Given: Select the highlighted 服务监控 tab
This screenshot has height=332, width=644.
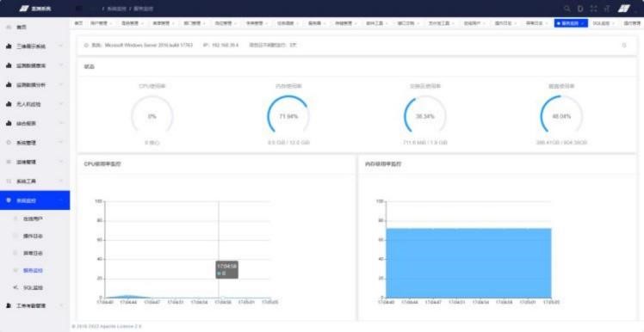Looking at the screenshot, I should click(x=571, y=23).
